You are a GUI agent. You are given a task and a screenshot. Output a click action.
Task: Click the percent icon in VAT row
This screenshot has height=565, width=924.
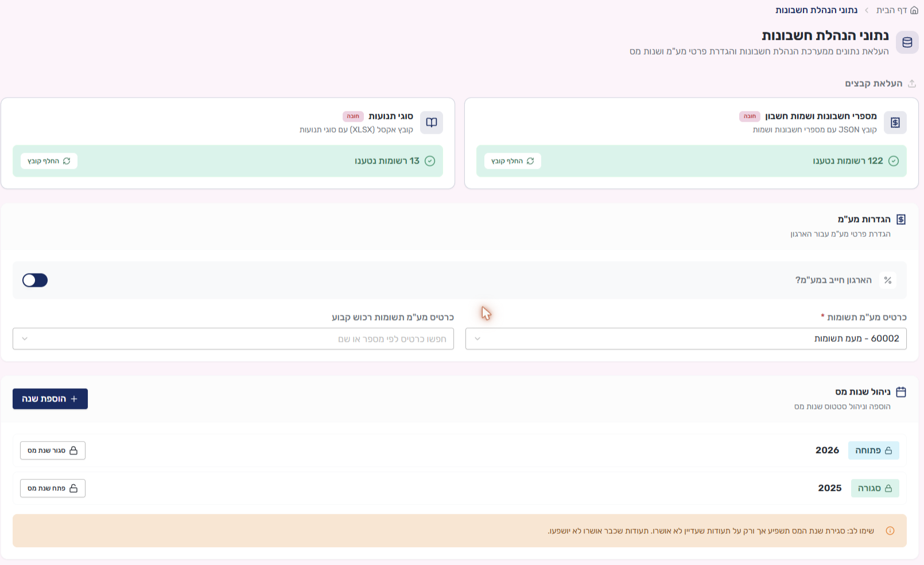click(888, 280)
